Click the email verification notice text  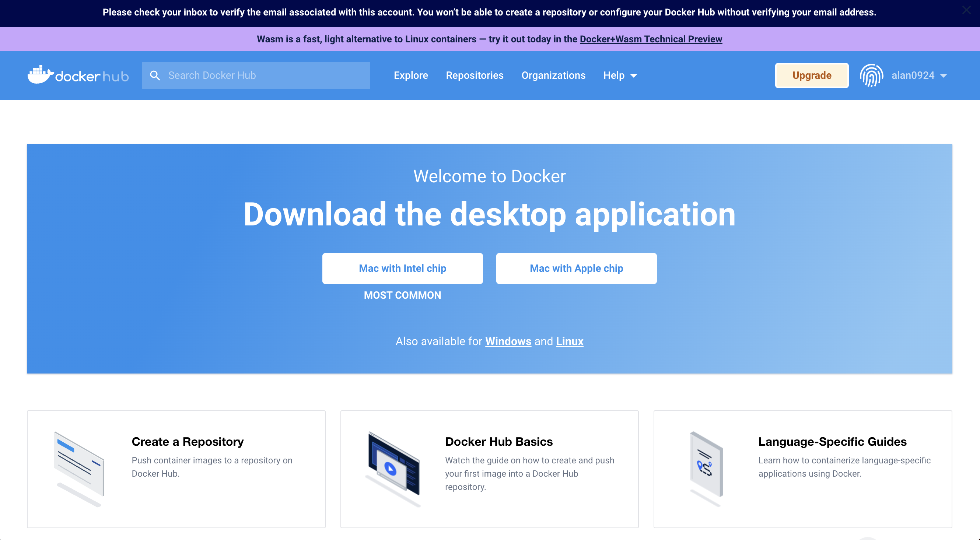click(489, 12)
